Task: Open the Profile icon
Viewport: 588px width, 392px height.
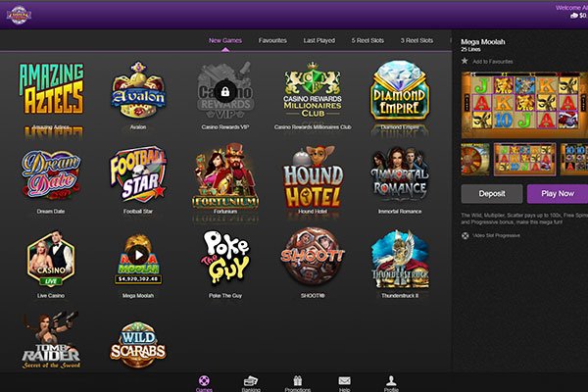Action: (x=391, y=383)
